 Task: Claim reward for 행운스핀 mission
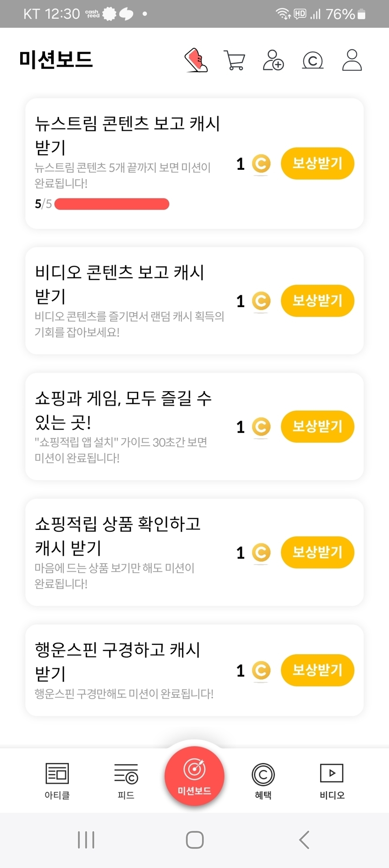pos(317,670)
